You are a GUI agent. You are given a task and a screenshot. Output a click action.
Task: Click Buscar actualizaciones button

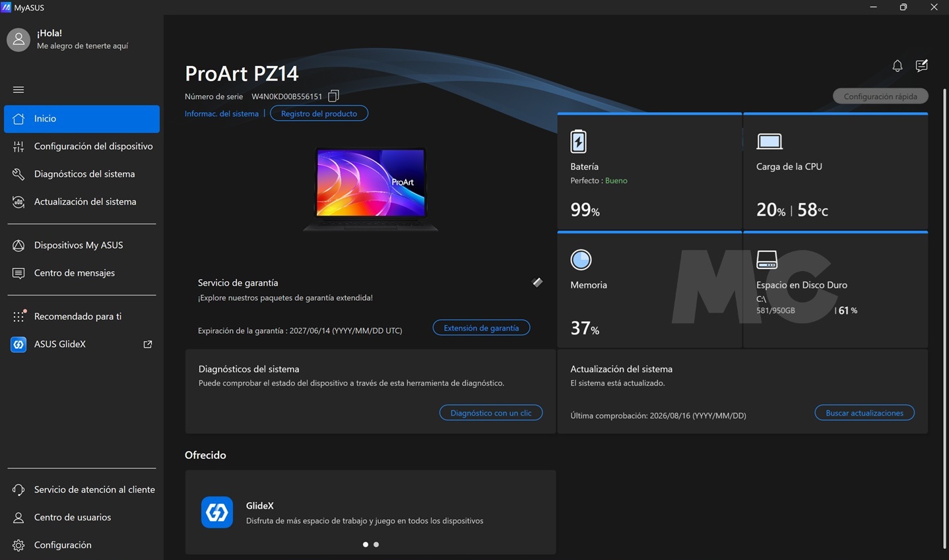[865, 413]
